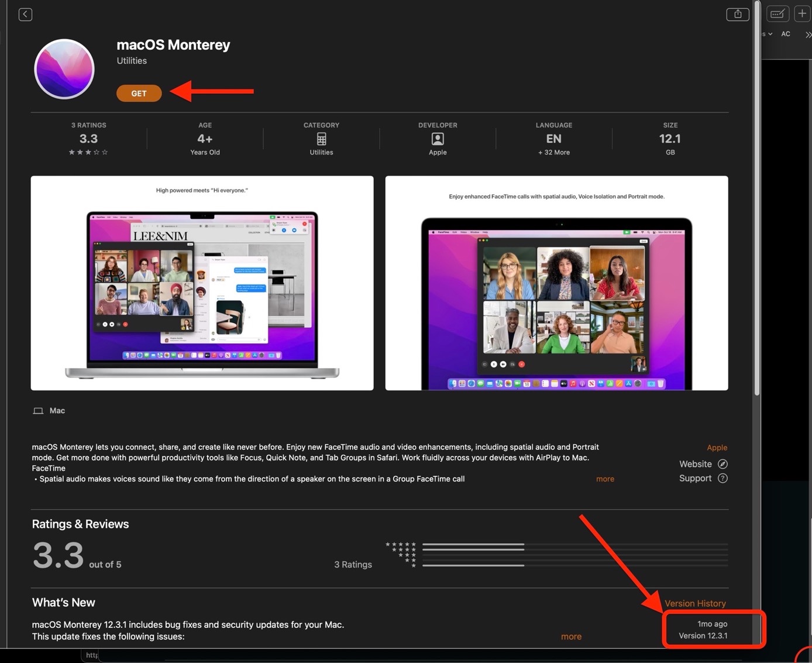Click the 'Utilities' label under CATEGORY
Viewport: 812px width, 663px height.
[x=321, y=152]
